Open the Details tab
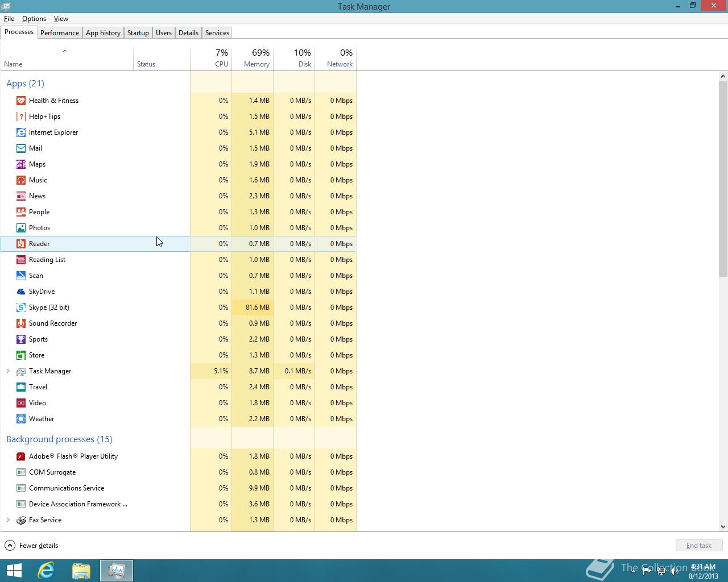 [x=188, y=33]
